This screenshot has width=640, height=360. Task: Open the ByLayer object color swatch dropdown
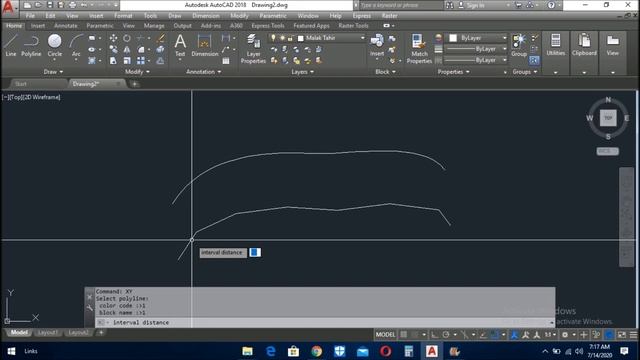coord(476,38)
